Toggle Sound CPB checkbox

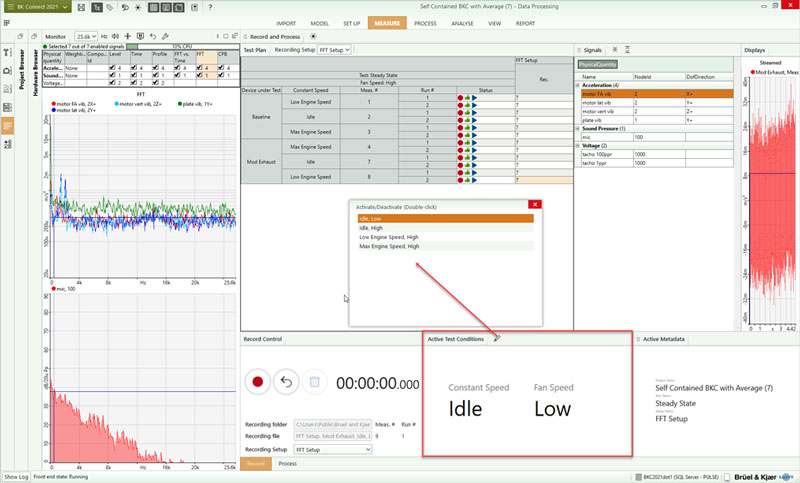pos(221,75)
